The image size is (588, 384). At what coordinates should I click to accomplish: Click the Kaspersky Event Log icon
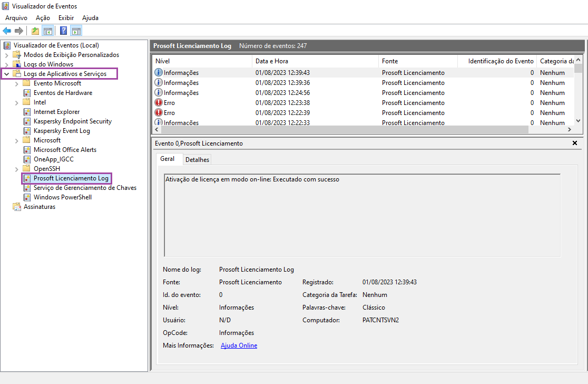tap(27, 131)
